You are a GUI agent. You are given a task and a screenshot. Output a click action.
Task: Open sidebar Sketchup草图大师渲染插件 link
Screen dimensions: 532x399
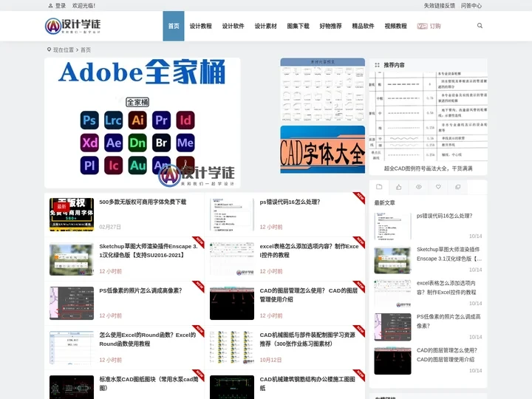[449, 253]
